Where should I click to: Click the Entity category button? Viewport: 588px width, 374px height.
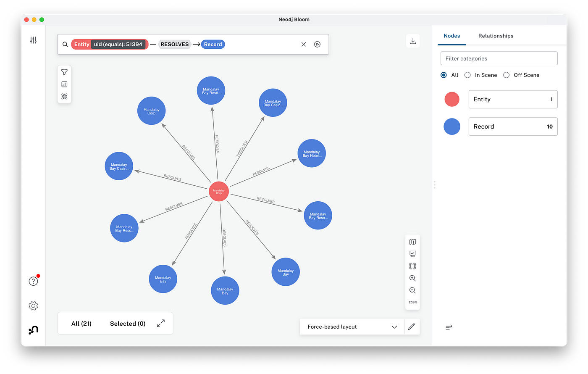(x=513, y=99)
